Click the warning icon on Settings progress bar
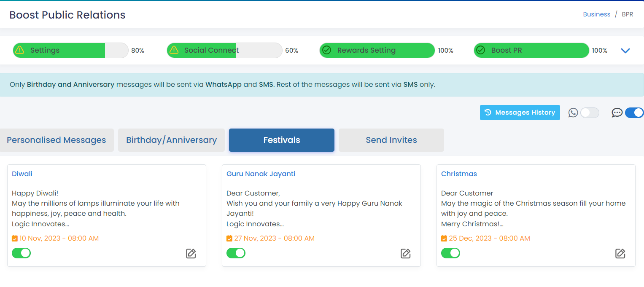Image resolution: width=644 pixels, height=287 pixels. [19, 50]
